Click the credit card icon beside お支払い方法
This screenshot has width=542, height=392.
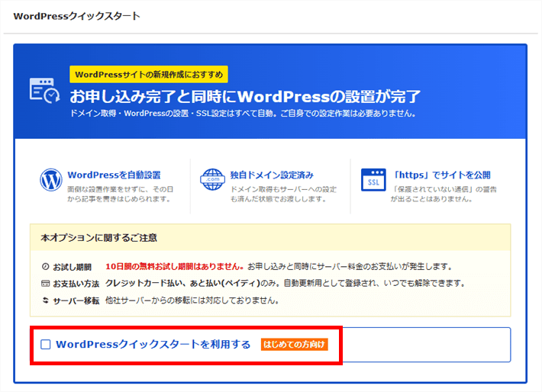(x=45, y=284)
